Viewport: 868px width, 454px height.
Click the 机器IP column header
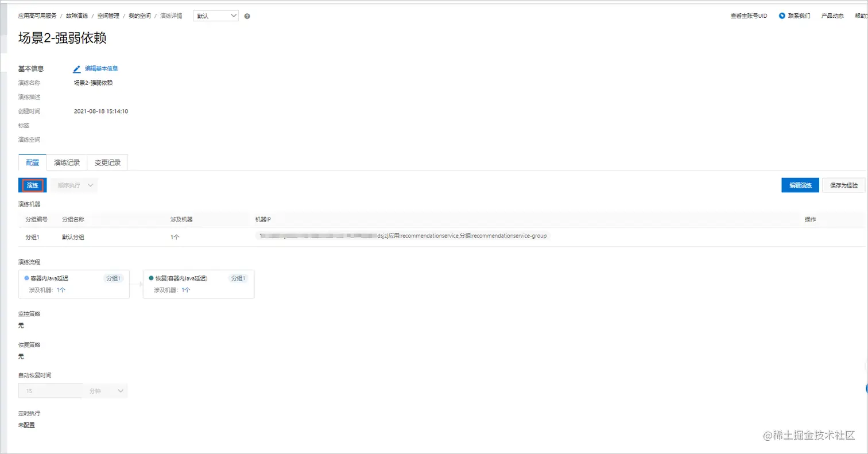(x=264, y=219)
